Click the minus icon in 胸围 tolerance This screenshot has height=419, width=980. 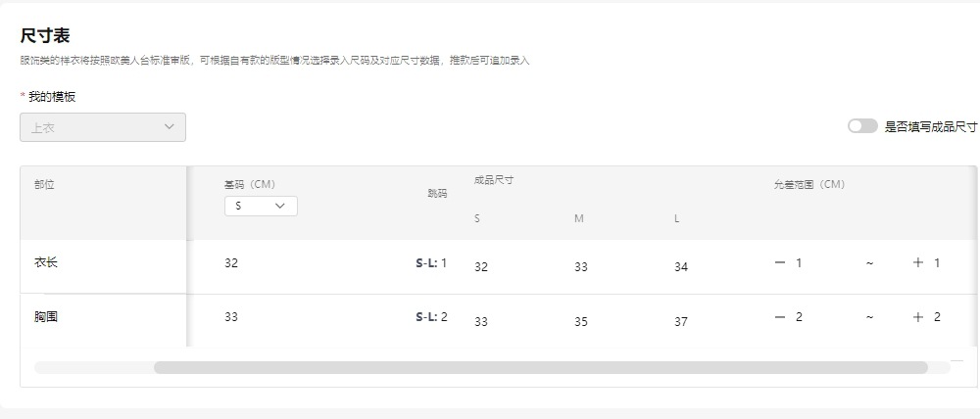[780, 317]
